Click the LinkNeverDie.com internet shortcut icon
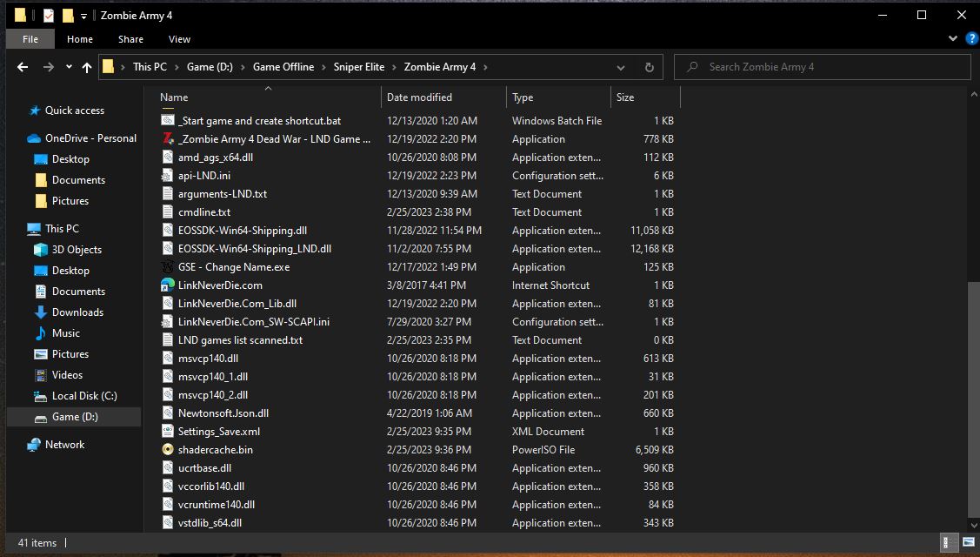The height and width of the screenshot is (557, 980). tap(169, 285)
